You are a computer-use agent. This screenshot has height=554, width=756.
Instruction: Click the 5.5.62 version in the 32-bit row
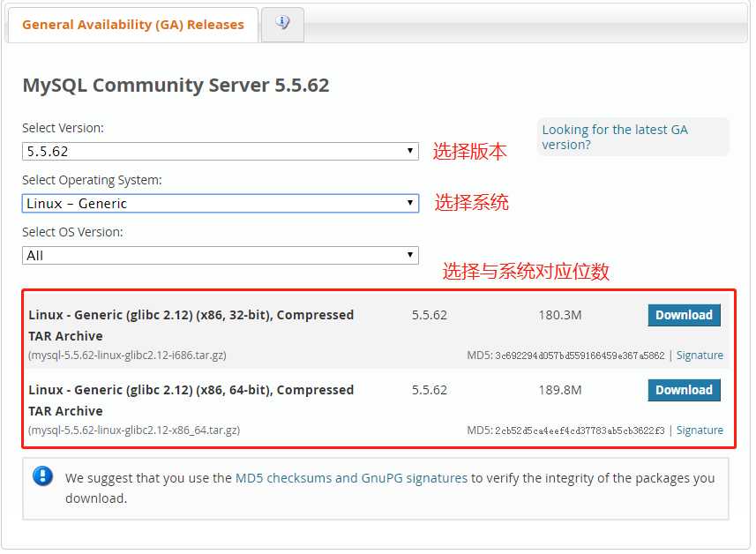coord(429,315)
